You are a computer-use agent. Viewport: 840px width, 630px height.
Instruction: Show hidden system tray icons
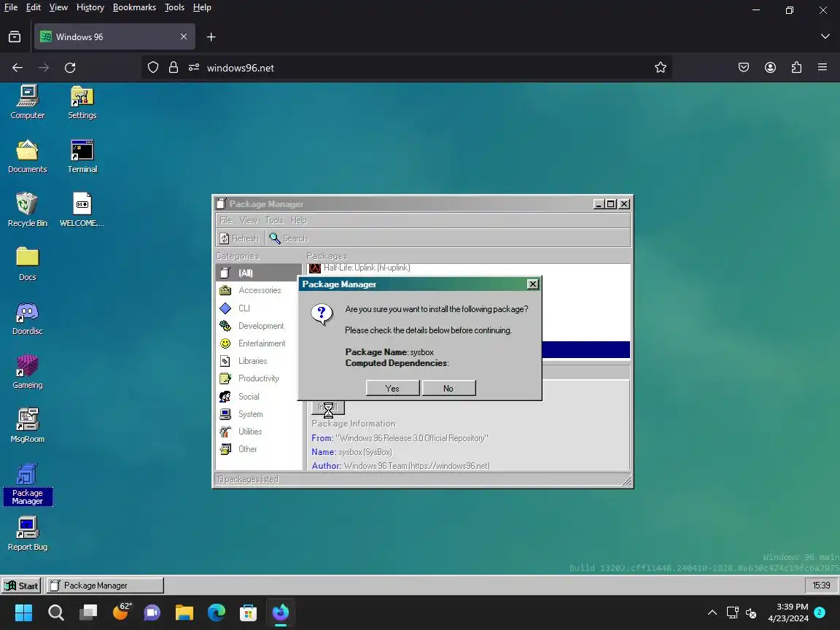point(712,612)
